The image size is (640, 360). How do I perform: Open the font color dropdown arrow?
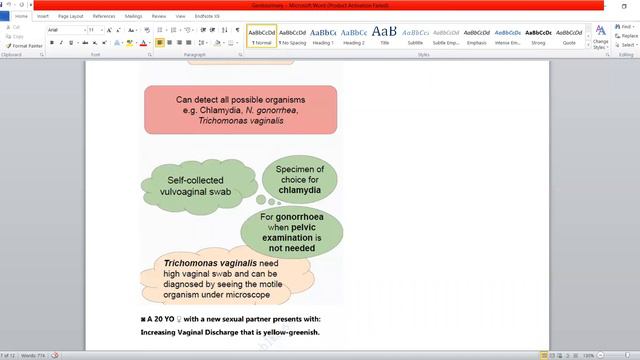[x=150, y=42]
